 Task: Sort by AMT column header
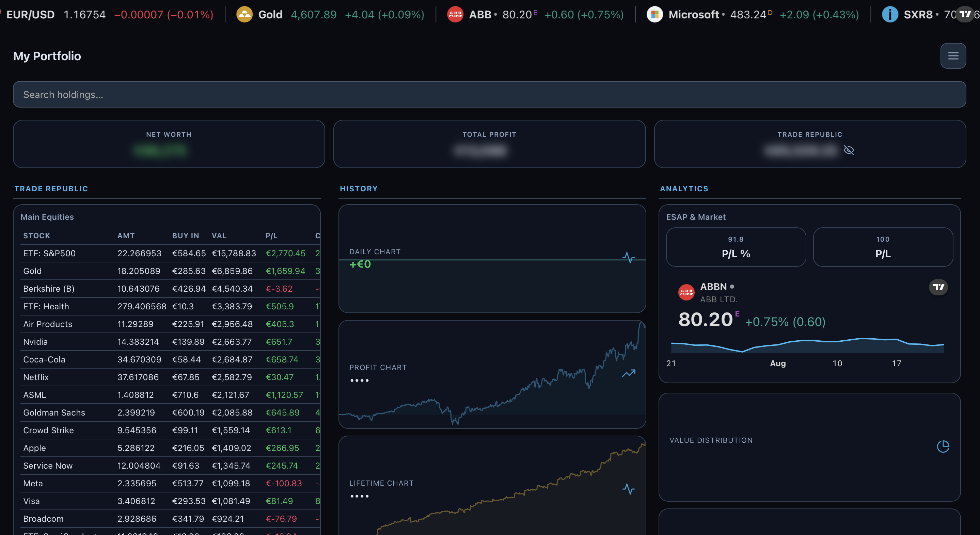coord(126,236)
